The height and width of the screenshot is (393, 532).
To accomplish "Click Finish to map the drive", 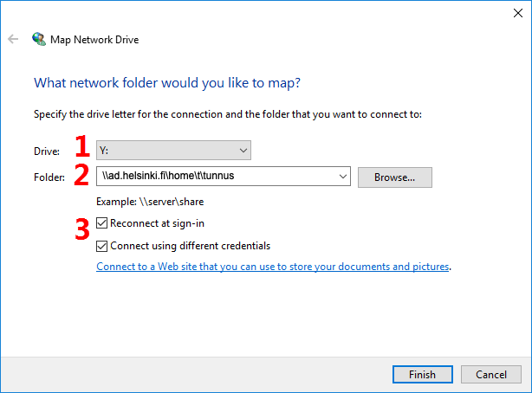I will [423, 374].
